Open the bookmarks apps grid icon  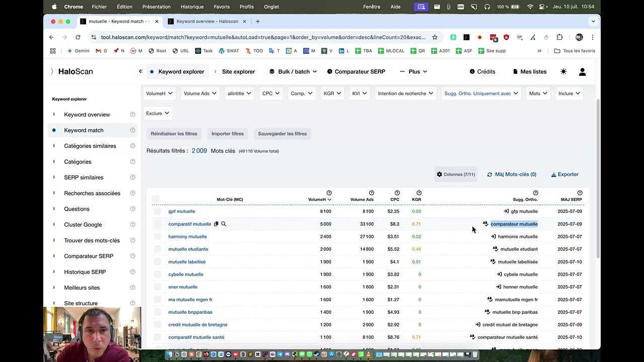click(53, 51)
